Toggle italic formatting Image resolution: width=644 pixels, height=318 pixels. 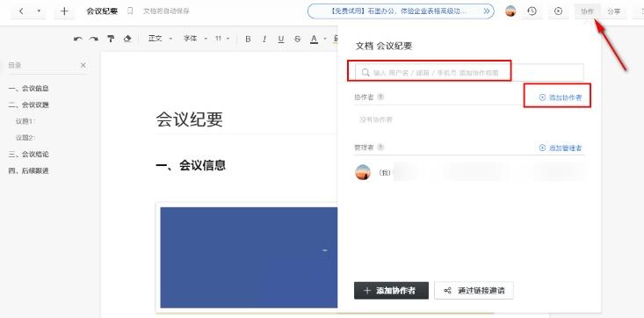click(264, 39)
